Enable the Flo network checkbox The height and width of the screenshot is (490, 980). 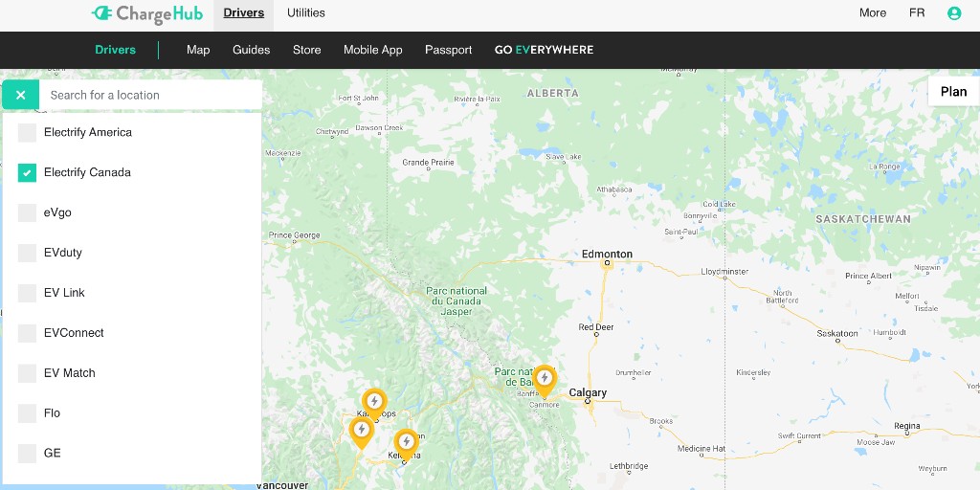coord(27,413)
